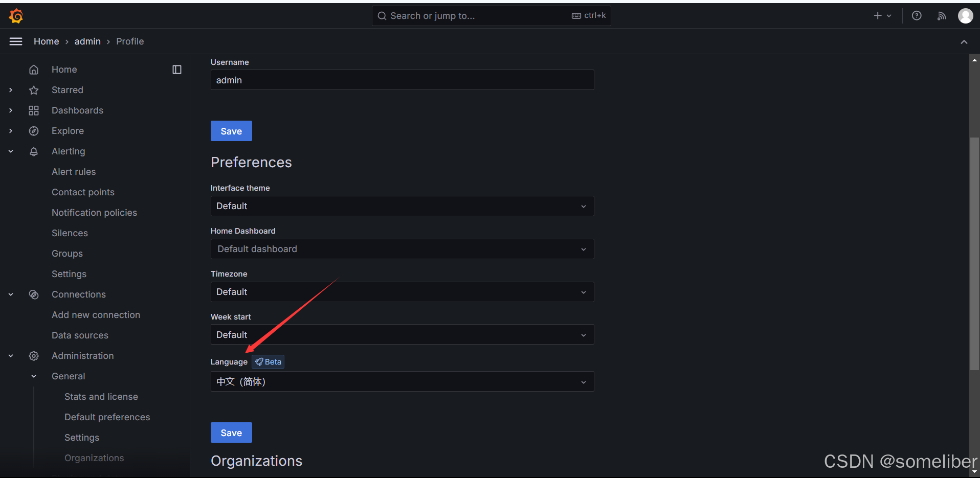Click the Explore compass icon
The height and width of the screenshot is (478, 980).
click(x=34, y=131)
